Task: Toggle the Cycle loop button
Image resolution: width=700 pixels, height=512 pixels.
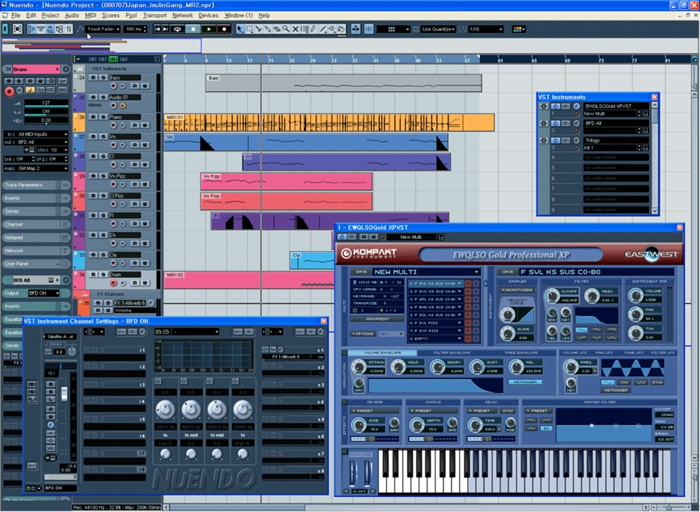Action: click(x=177, y=29)
